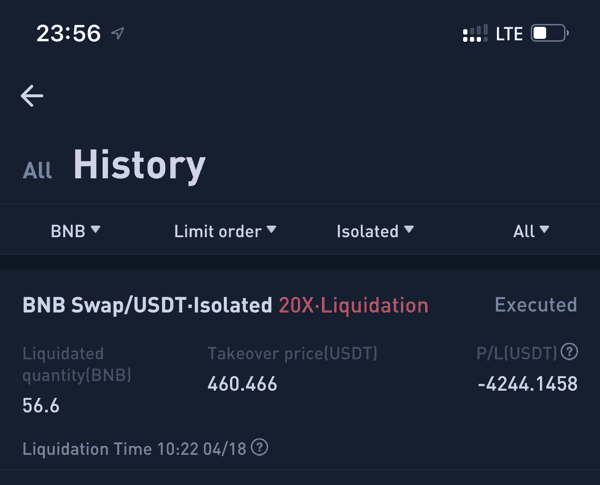
Task: Tap the liquidated quantity value 56.6
Action: 41,405
